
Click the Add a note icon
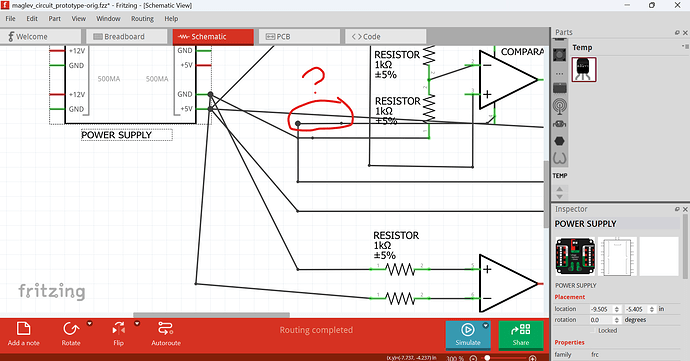pos(23,333)
